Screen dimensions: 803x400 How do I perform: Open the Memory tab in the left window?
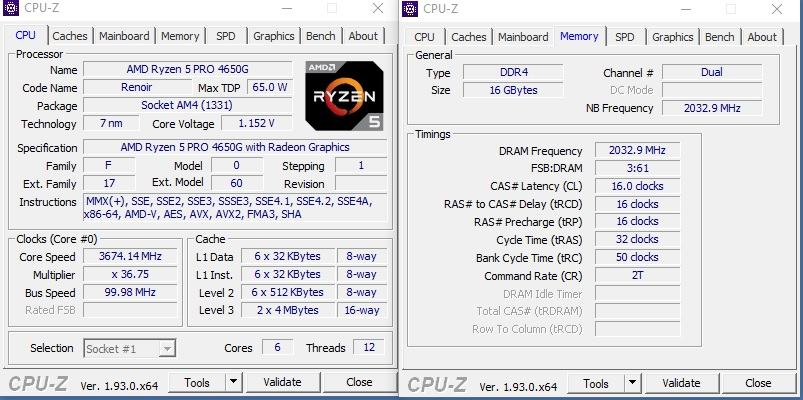click(180, 36)
